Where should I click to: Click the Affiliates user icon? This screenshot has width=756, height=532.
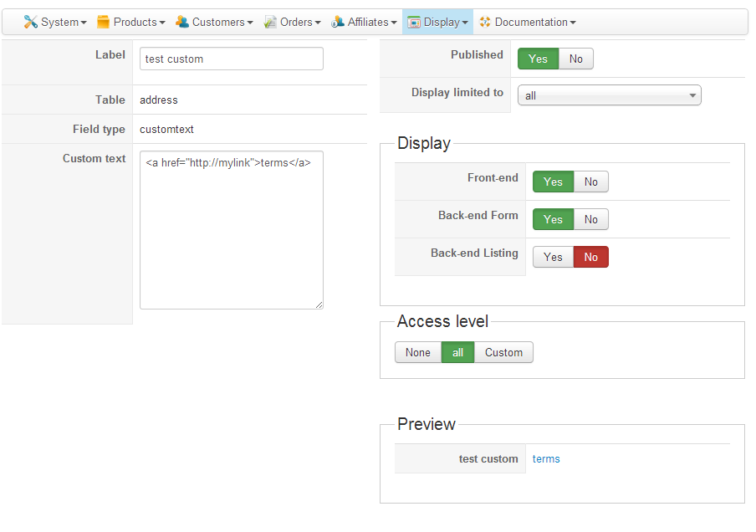[x=338, y=22]
